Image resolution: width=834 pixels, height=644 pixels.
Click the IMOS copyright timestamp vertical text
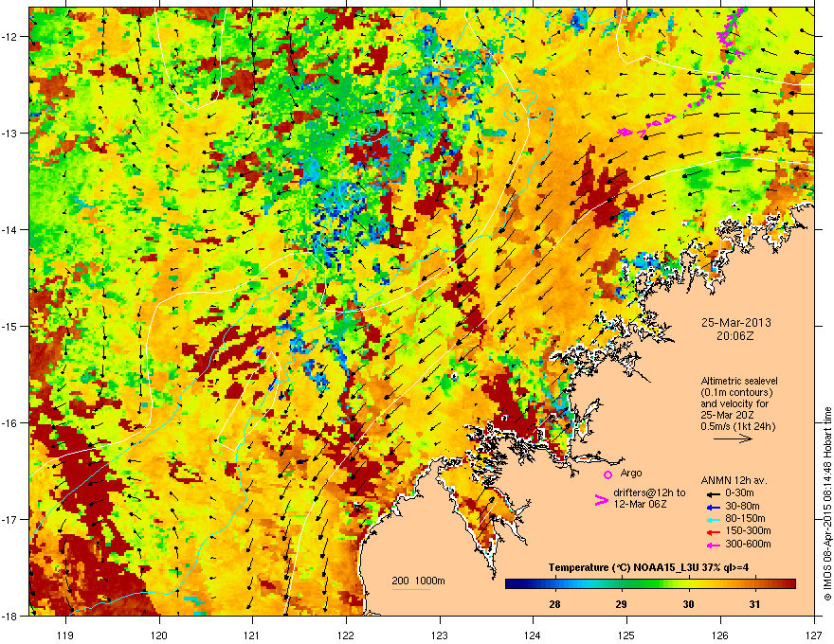click(827, 504)
